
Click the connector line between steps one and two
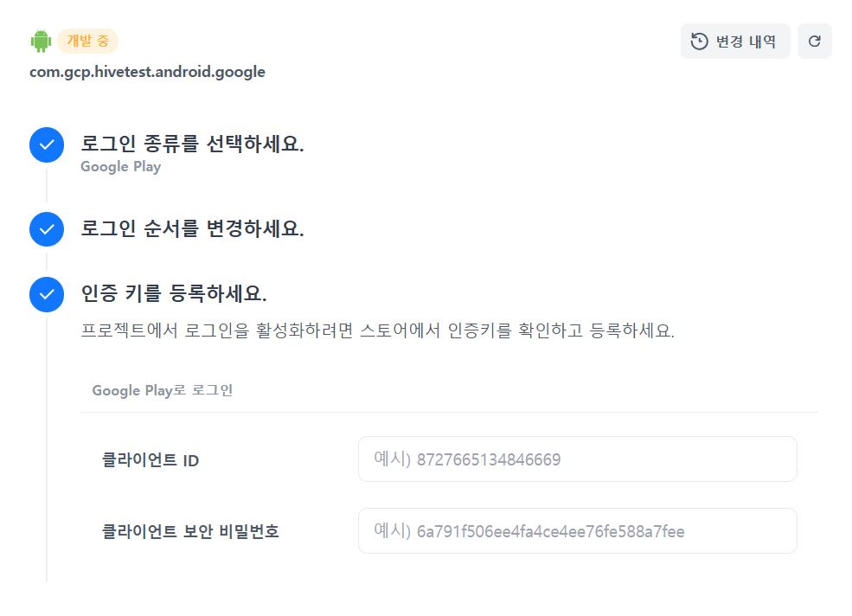point(47,185)
